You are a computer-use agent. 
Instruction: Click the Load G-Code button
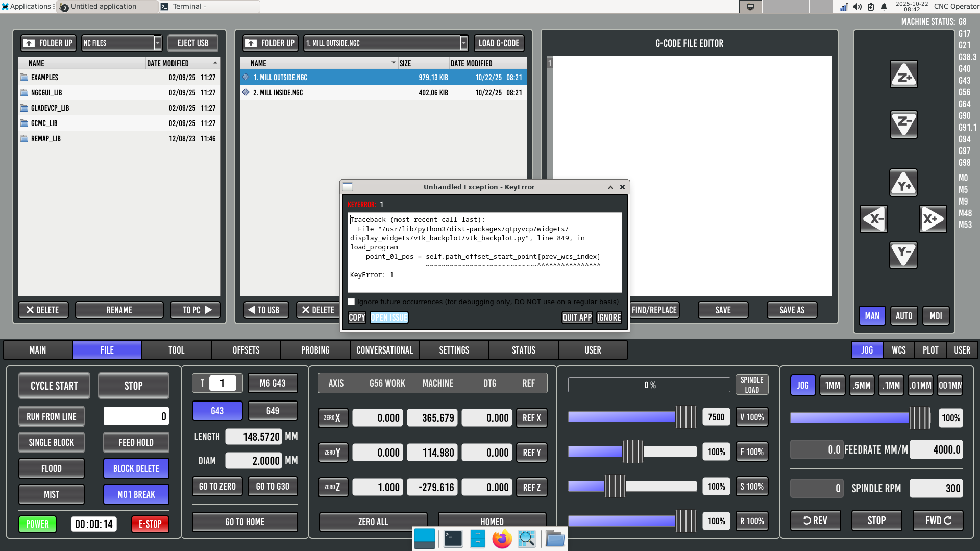click(499, 43)
